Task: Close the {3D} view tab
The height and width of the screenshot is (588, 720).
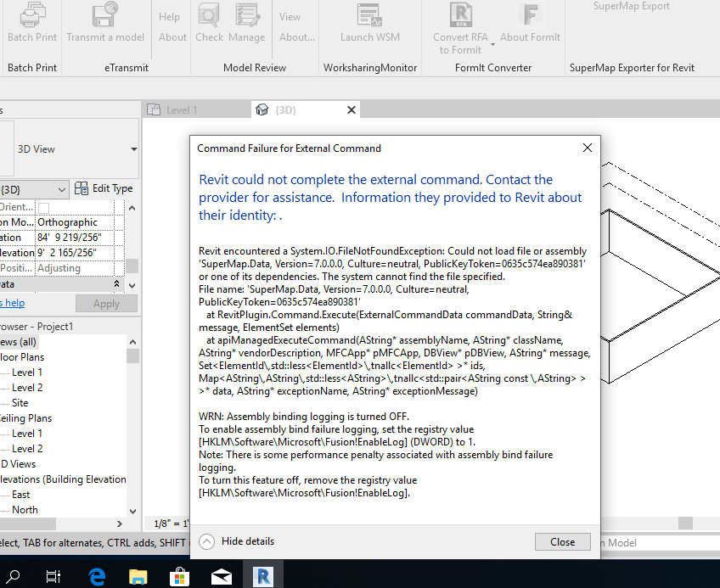Action: [x=352, y=110]
